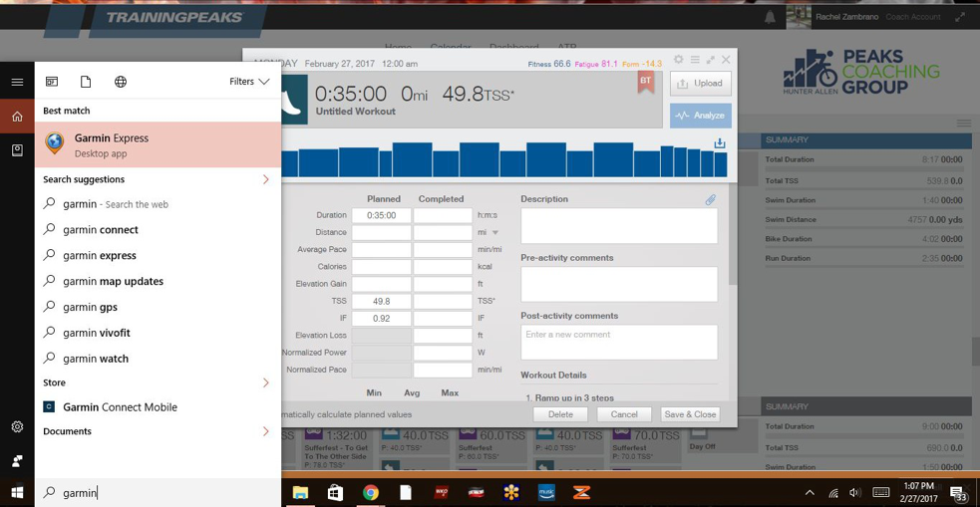The image size is (980, 507).
Task: Click Save & Close button
Action: coord(690,414)
